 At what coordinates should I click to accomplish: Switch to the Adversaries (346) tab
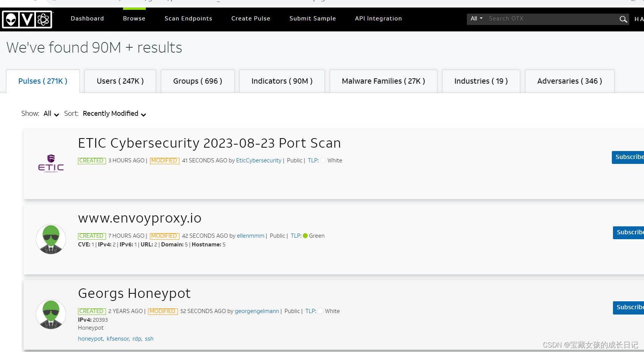[570, 81]
